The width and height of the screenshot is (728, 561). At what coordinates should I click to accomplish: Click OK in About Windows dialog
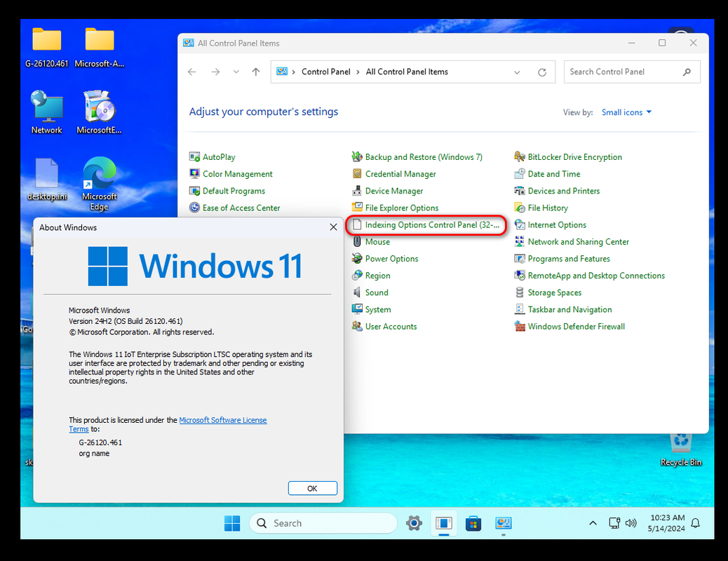tap(313, 489)
